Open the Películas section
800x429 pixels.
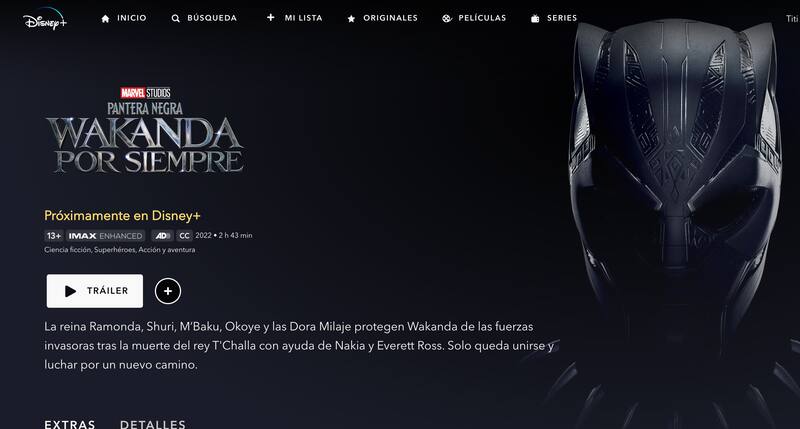[482, 18]
